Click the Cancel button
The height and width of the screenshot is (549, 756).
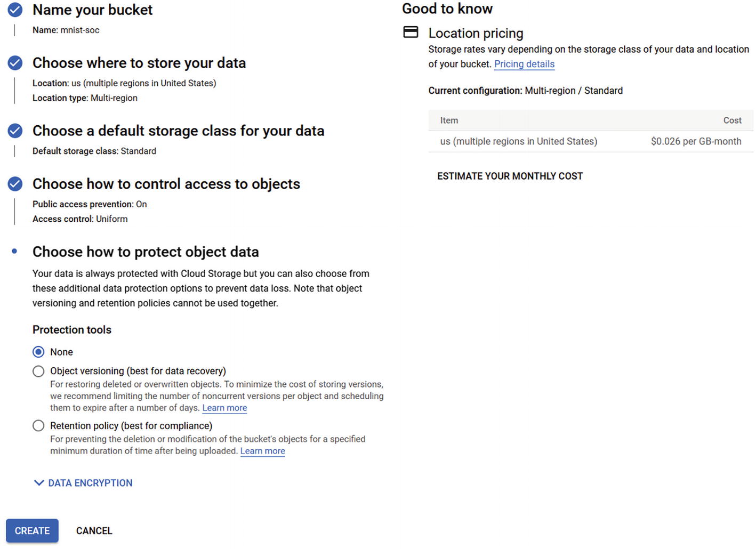[94, 531]
